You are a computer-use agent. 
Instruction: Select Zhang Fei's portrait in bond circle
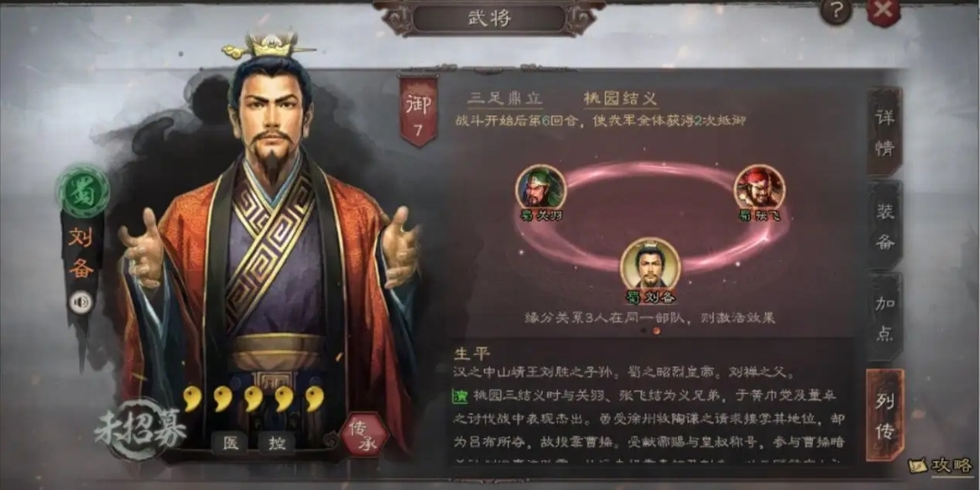[x=759, y=187]
